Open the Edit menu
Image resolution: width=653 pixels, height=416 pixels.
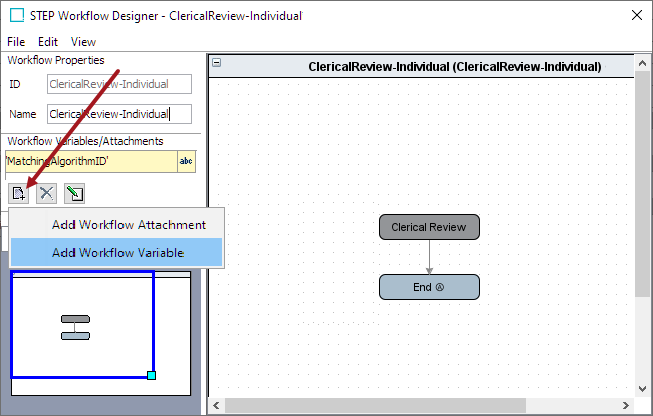pos(48,42)
